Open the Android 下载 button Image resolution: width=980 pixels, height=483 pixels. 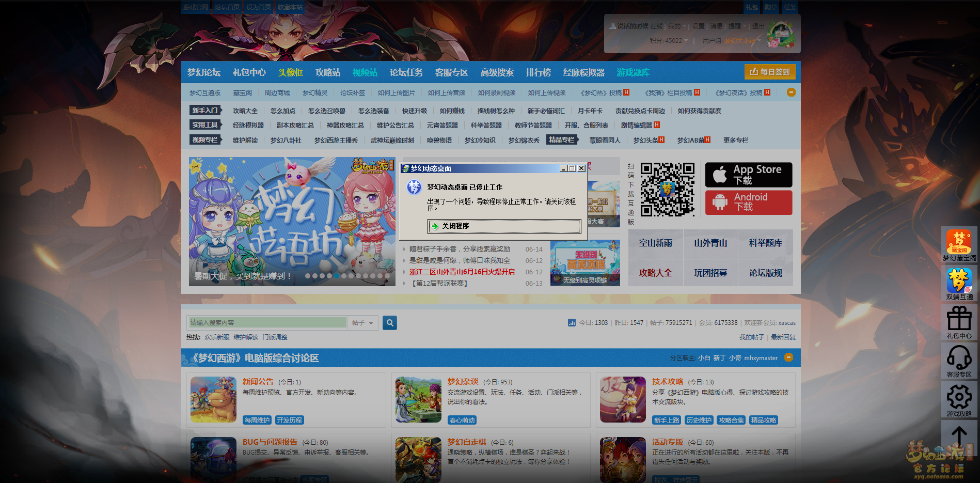pyautogui.click(x=749, y=202)
